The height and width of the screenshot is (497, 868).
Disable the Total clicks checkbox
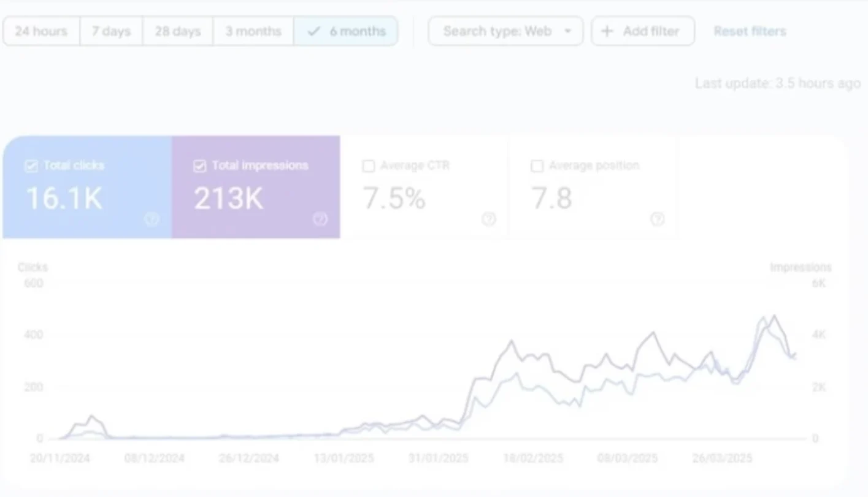(x=31, y=165)
